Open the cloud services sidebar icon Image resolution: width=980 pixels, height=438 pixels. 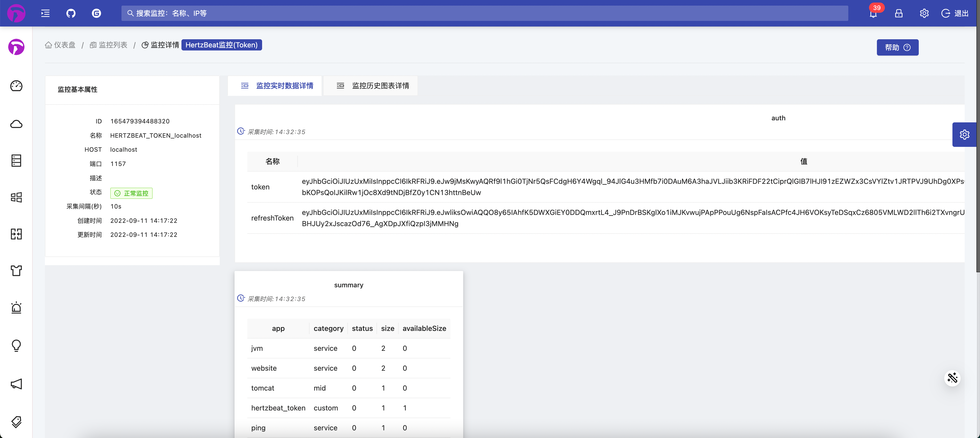coord(16,124)
